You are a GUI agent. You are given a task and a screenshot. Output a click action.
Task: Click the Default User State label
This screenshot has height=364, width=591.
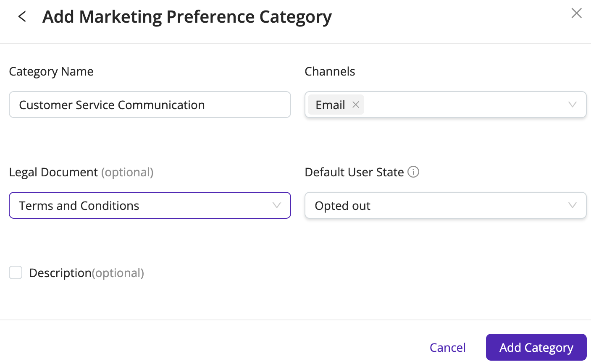click(x=354, y=172)
